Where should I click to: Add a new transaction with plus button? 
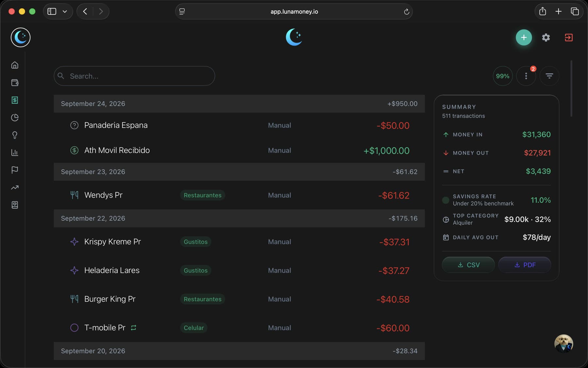tap(524, 38)
